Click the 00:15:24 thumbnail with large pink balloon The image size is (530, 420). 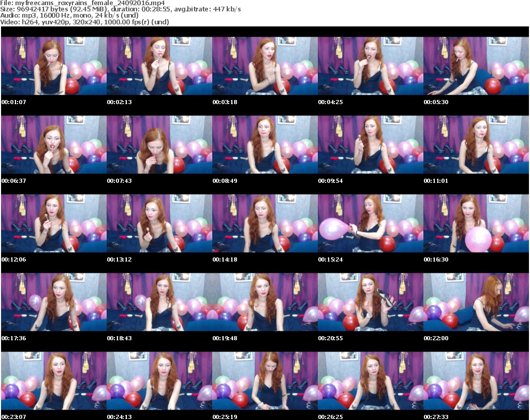point(370,223)
